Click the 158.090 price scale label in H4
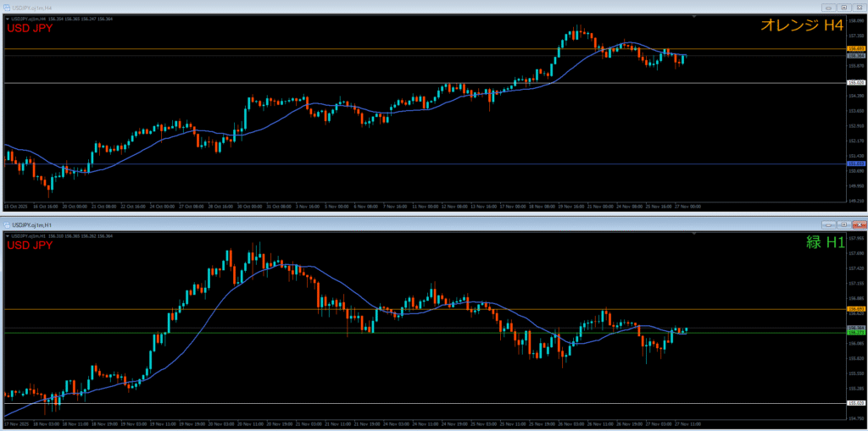The height and width of the screenshot is (431, 868). click(x=857, y=21)
